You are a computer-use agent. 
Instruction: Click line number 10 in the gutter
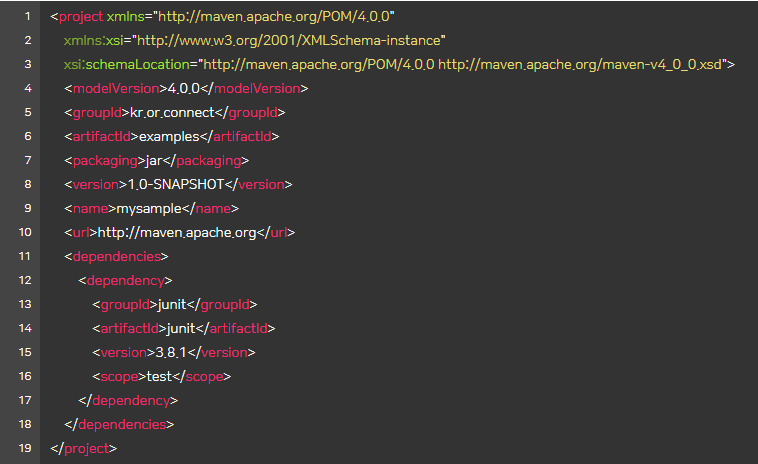coord(25,232)
